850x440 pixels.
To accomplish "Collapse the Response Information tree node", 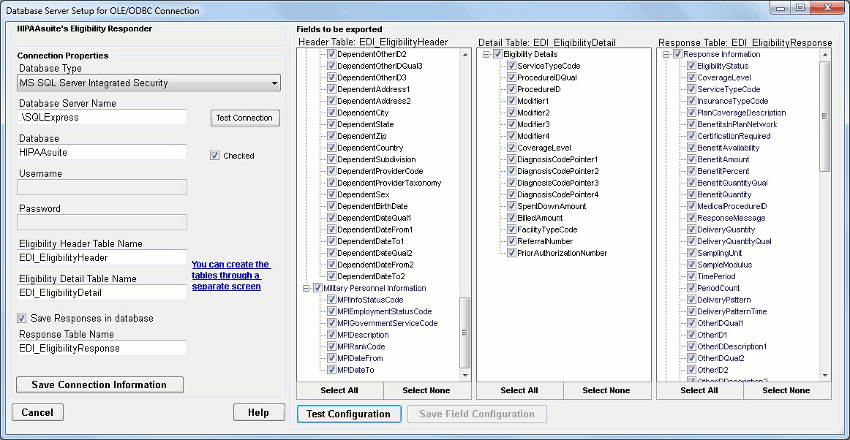I will click(666, 53).
